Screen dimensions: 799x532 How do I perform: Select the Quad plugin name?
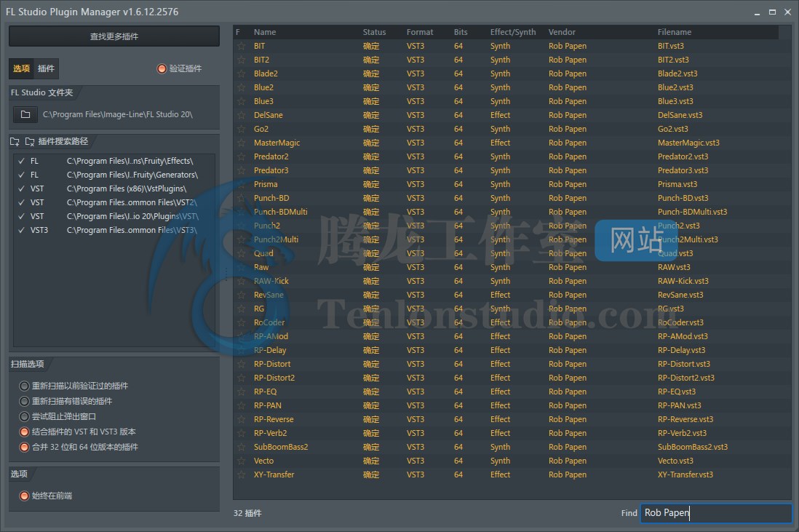tap(263, 253)
